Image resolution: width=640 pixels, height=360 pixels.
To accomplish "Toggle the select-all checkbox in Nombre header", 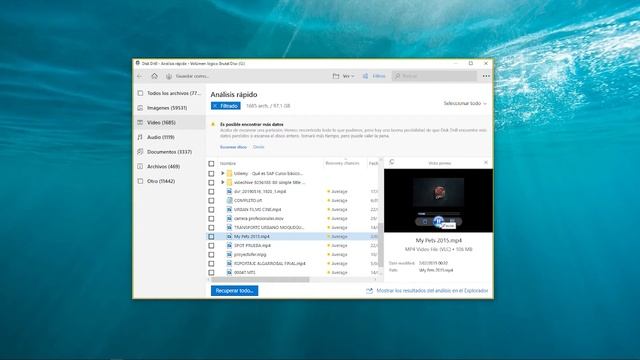I will tap(211, 164).
